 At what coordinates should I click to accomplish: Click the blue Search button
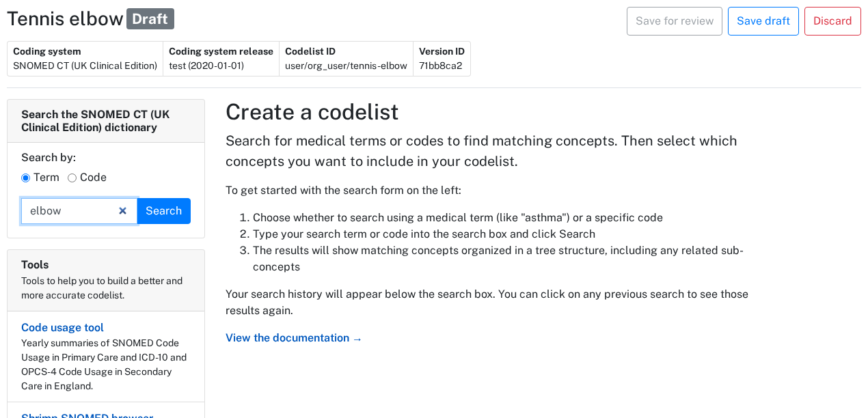164,211
